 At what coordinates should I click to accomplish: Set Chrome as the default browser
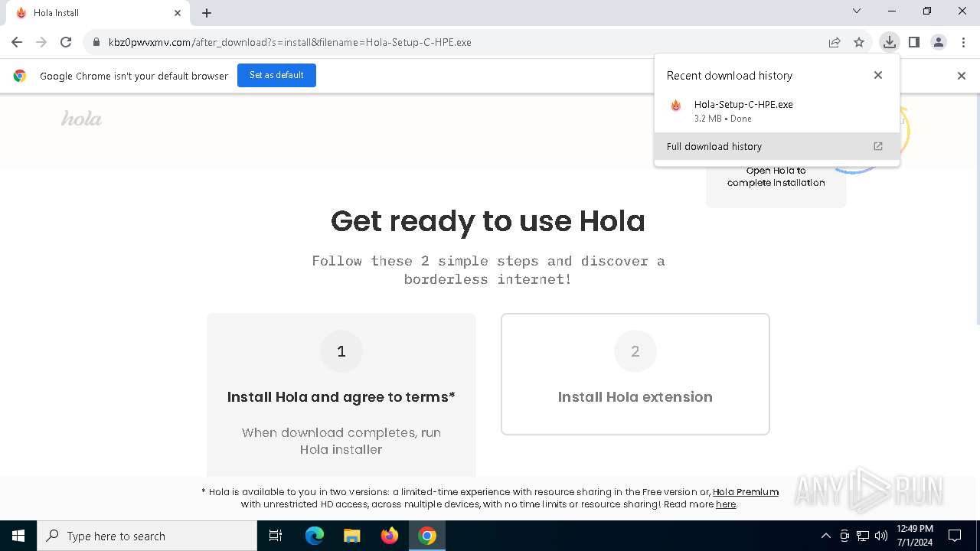(x=276, y=75)
